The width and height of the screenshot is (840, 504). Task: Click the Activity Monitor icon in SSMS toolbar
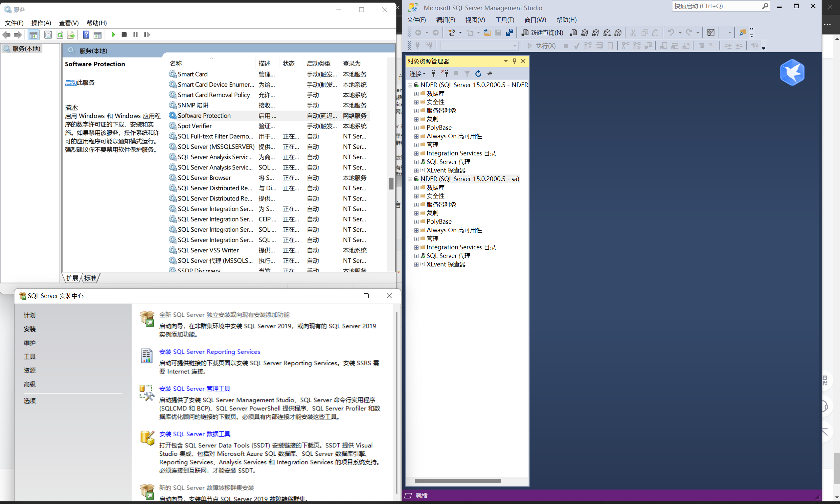(711, 33)
